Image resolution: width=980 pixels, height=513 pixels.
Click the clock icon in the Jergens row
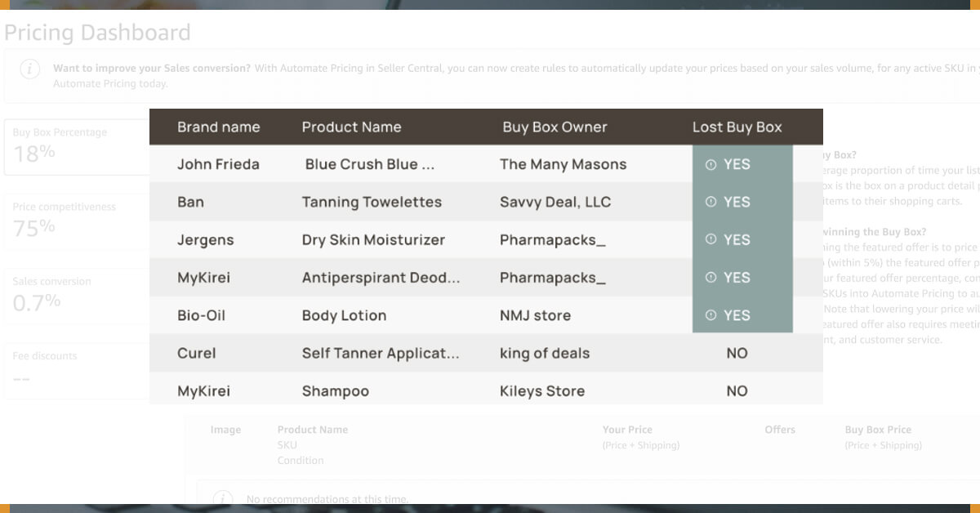pyautogui.click(x=710, y=240)
